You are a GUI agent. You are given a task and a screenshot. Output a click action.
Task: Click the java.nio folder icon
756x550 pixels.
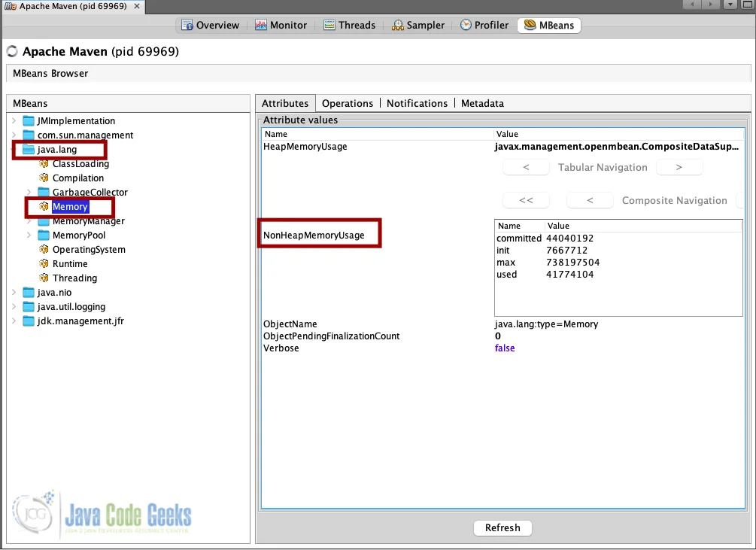(29, 292)
